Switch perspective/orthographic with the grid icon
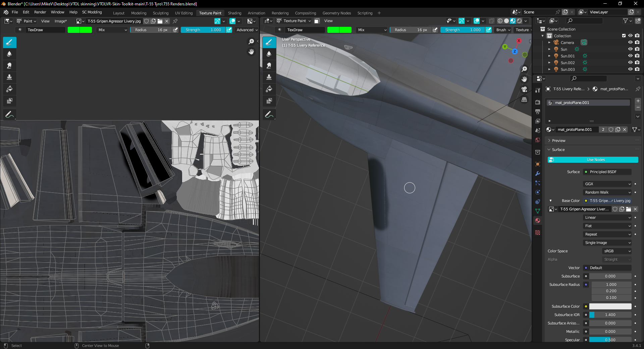644x349 pixels. (524, 100)
